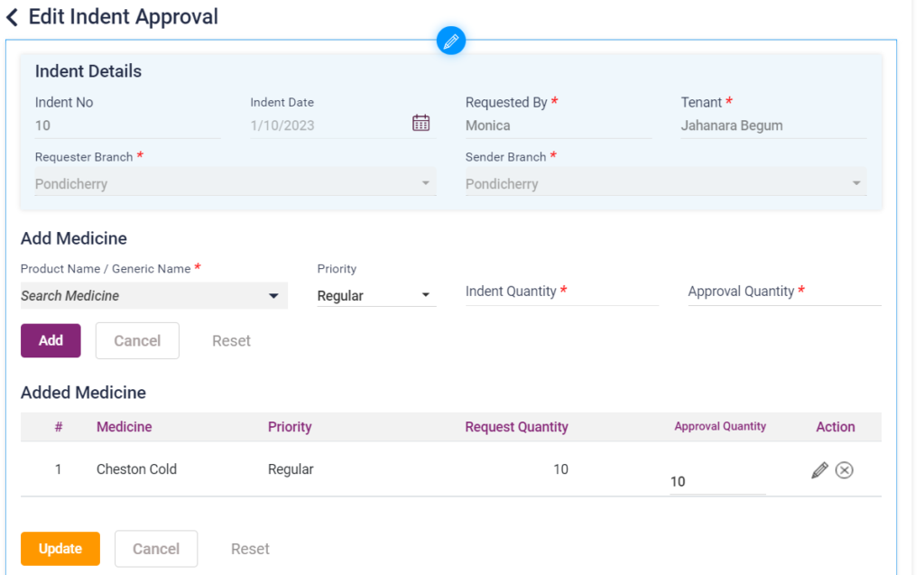
Task: Click Reset next to Add Medicine Cancel
Action: 231,340
